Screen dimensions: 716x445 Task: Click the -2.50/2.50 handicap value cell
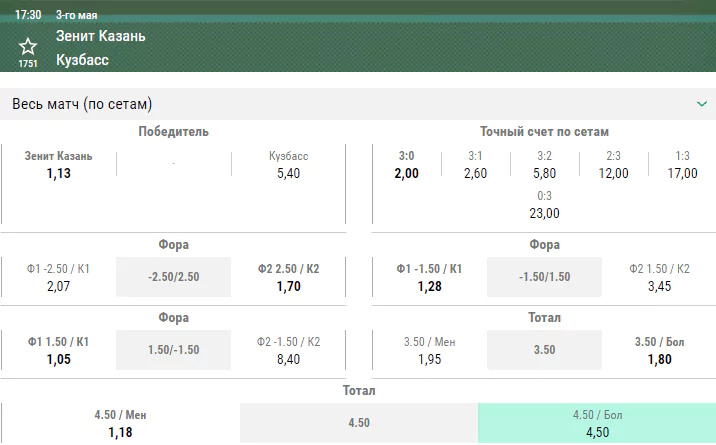[x=174, y=277]
